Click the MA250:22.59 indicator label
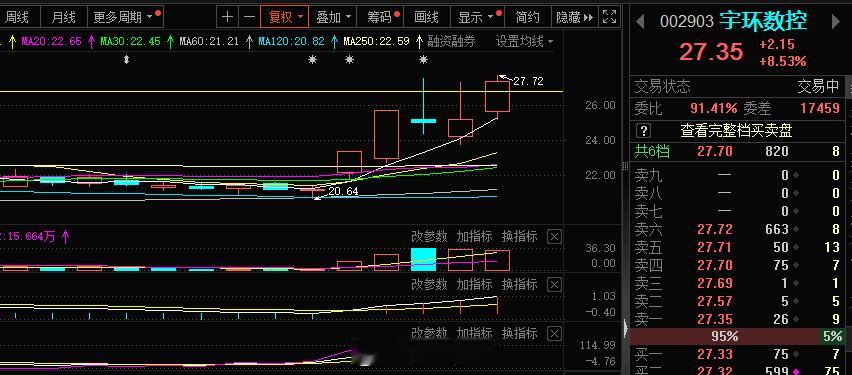 [x=377, y=41]
